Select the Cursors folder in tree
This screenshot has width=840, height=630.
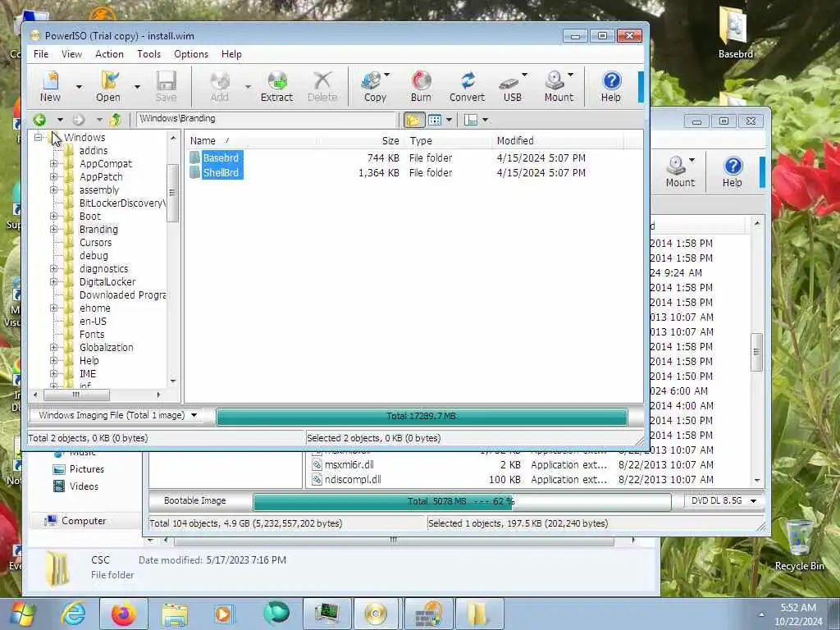(95, 243)
